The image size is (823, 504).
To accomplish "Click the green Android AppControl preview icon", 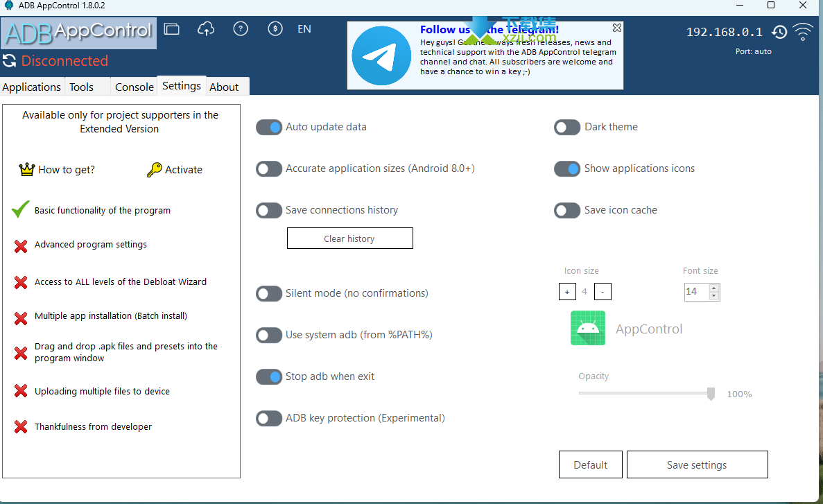I will [x=588, y=328].
